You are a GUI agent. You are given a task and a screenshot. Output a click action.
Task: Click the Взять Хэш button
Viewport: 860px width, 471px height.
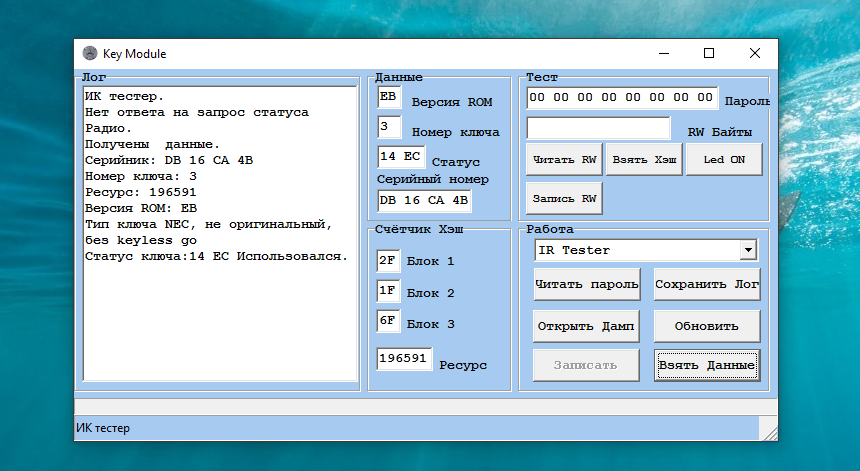(x=643, y=160)
